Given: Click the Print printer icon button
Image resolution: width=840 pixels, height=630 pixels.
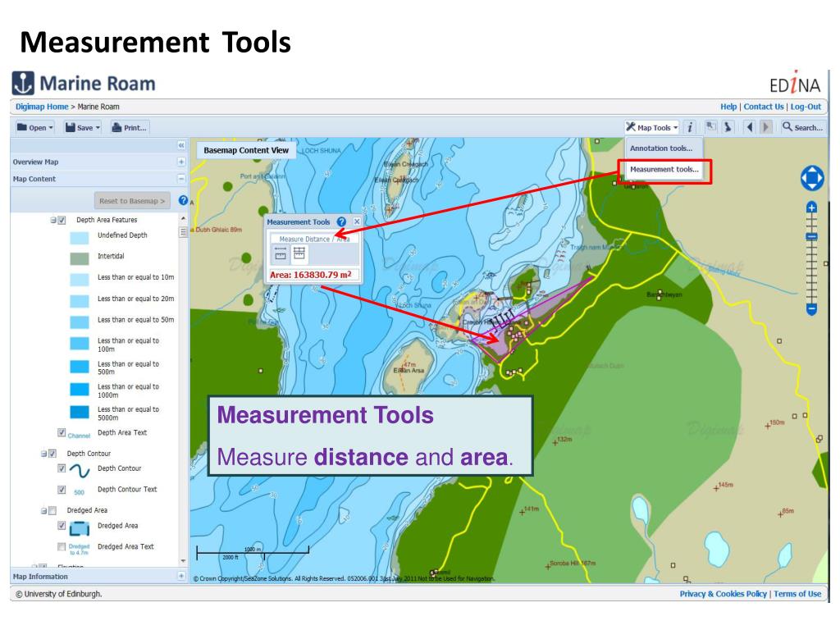Looking at the screenshot, I should point(129,127).
